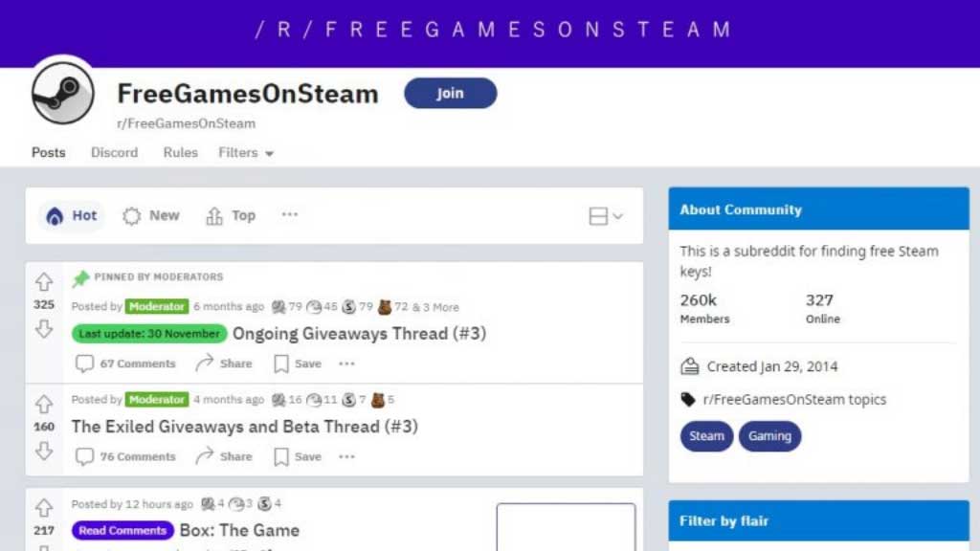Upvote the Ongoing Giveaways Thread post
Screen dimensions: 980x551
click(x=44, y=282)
